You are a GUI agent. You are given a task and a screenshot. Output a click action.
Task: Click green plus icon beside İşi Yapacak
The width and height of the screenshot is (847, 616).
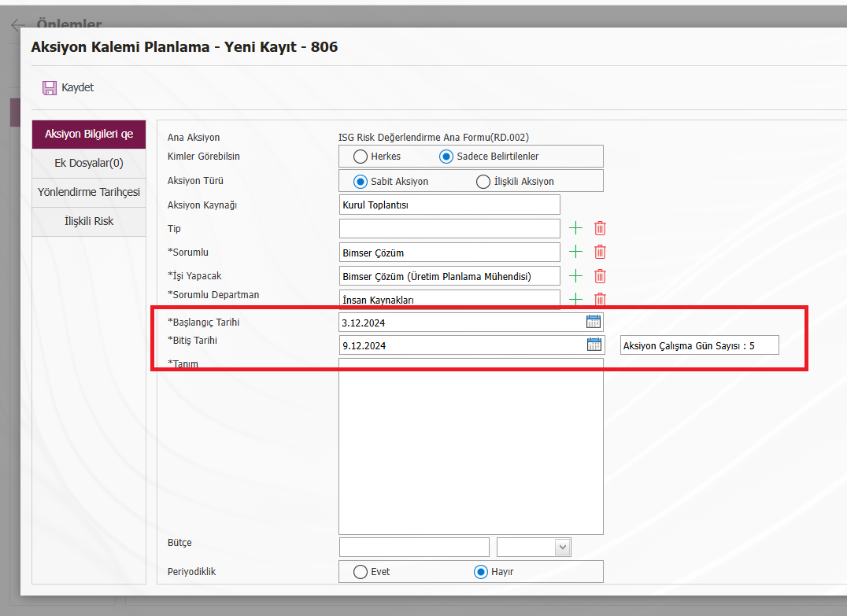(x=576, y=275)
